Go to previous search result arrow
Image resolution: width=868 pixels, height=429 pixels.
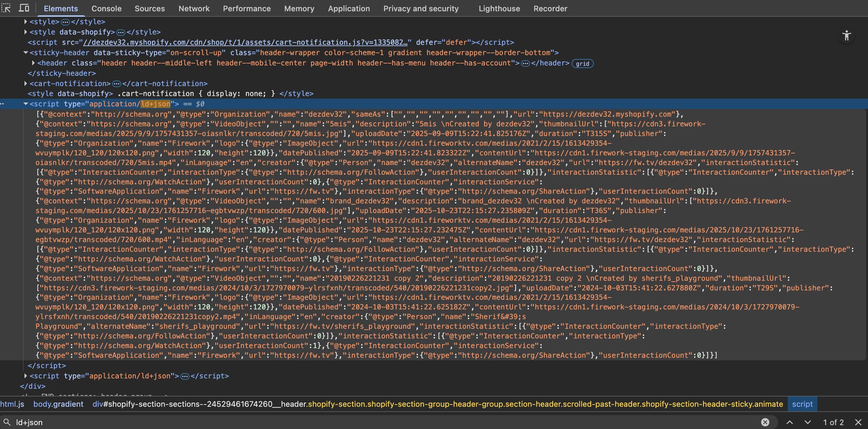point(789,422)
